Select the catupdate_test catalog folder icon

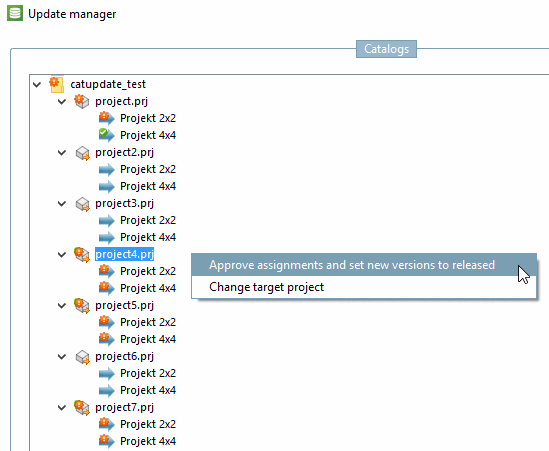56,84
